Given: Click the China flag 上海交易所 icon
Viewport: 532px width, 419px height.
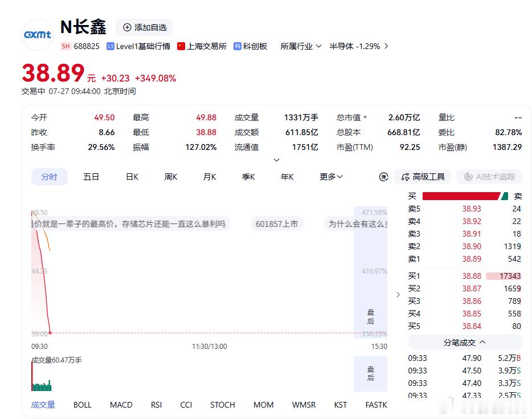Looking at the screenshot, I should click(x=181, y=46).
